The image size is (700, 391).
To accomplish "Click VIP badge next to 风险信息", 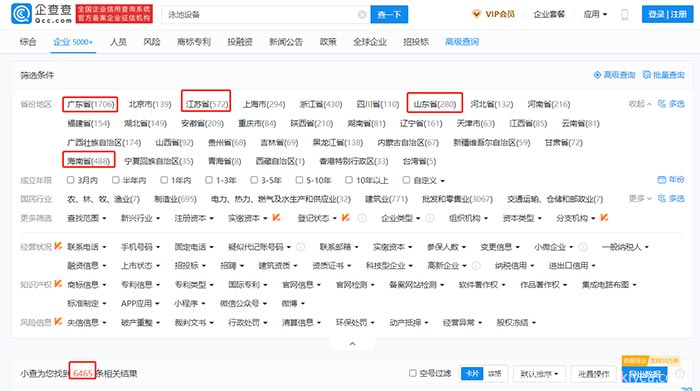I will coord(58,321).
